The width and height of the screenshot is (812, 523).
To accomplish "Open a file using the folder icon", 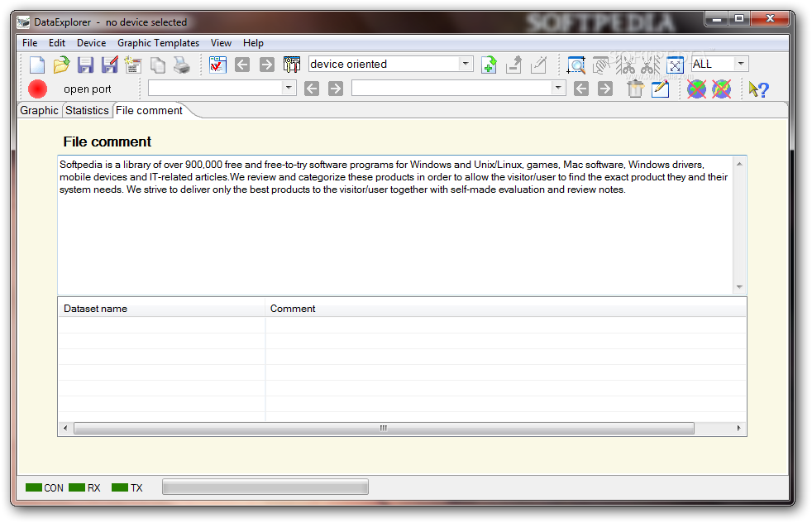I will pyautogui.click(x=61, y=65).
